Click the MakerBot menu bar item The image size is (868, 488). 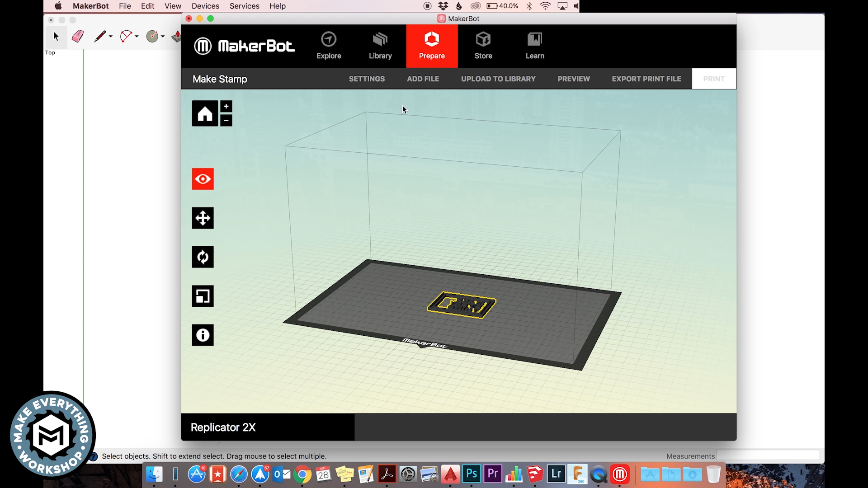point(90,6)
